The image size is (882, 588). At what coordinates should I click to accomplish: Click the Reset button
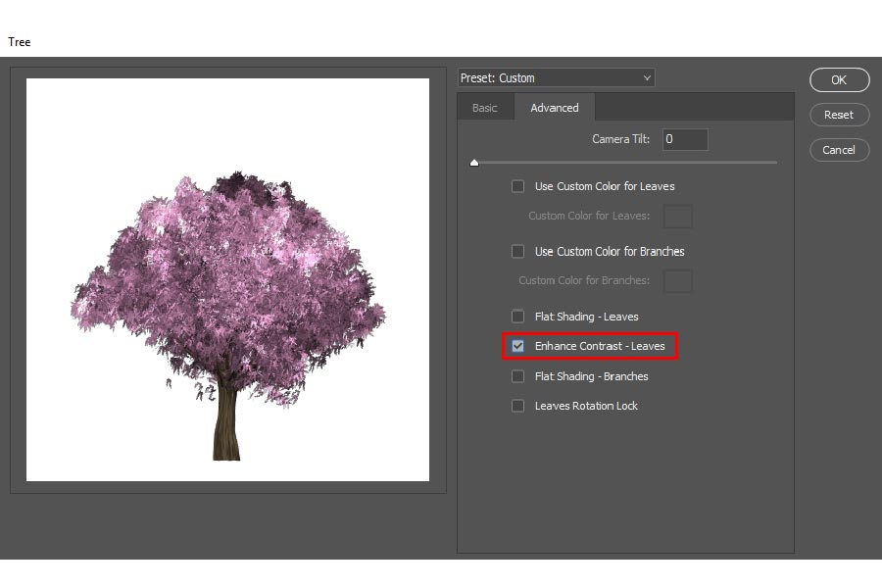[x=839, y=115]
